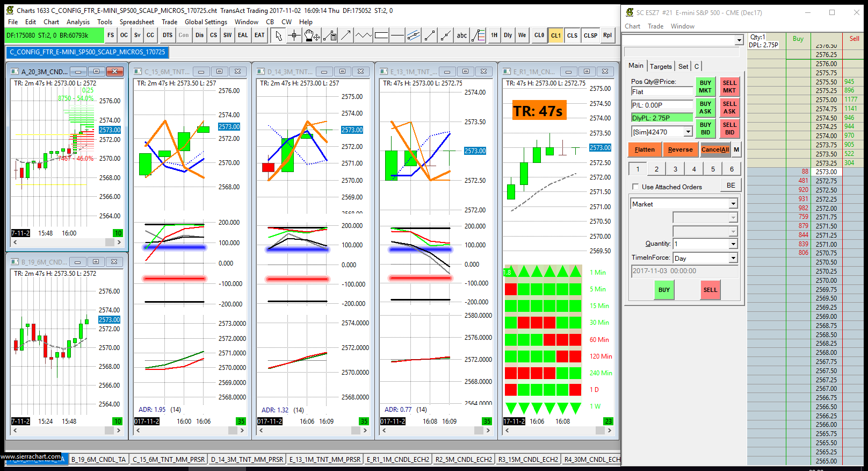Screen dimensions: 868x471
Task: Open the Analysis menu
Action: (78, 22)
